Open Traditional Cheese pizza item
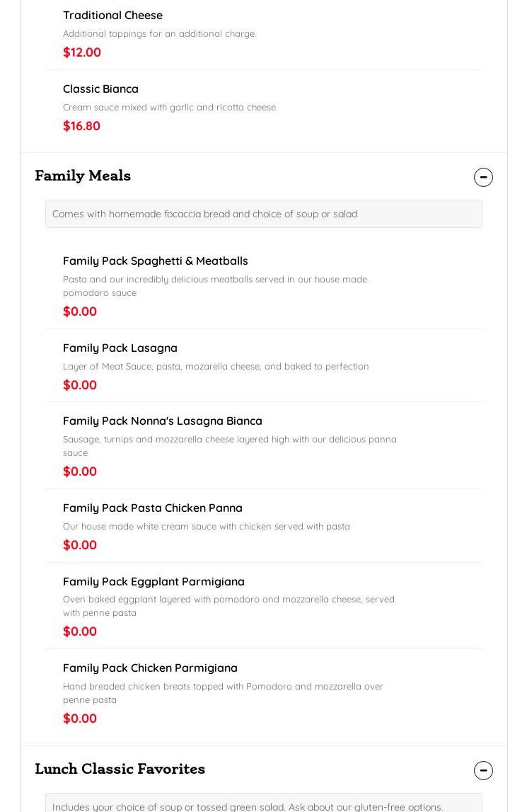 (x=112, y=15)
